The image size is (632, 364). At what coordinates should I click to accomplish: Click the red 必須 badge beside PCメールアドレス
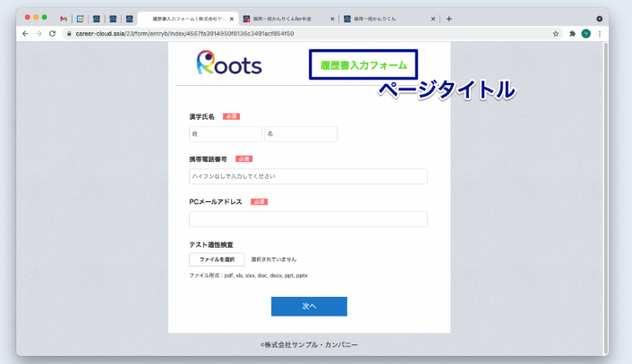click(x=260, y=202)
